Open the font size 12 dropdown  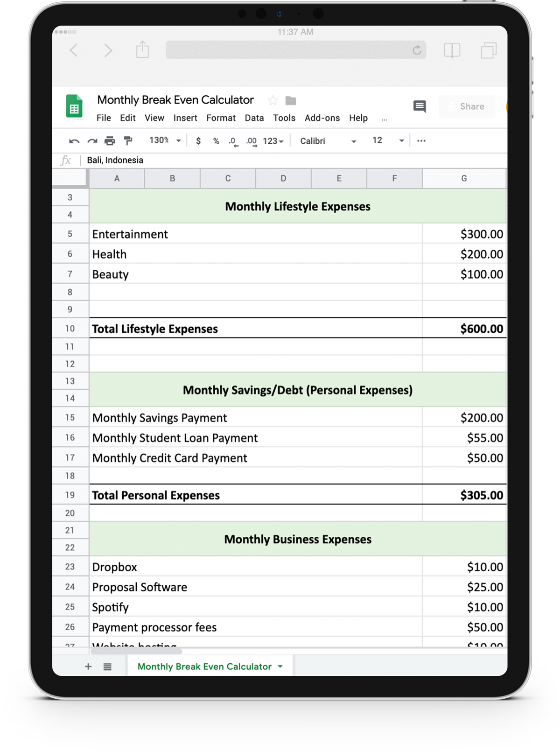tap(388, 140)
